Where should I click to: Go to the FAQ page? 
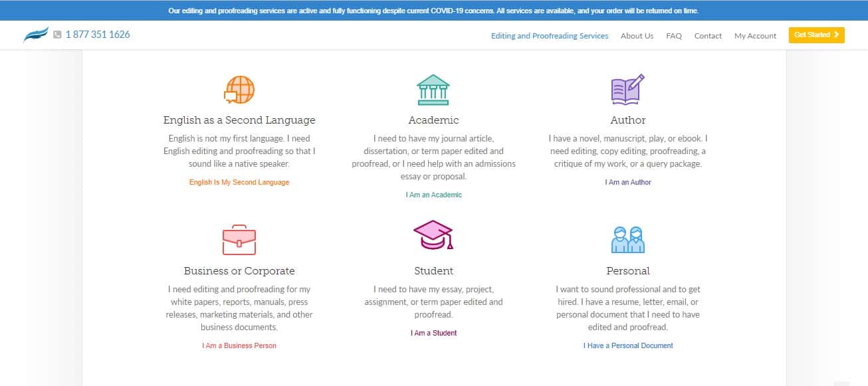674,36
